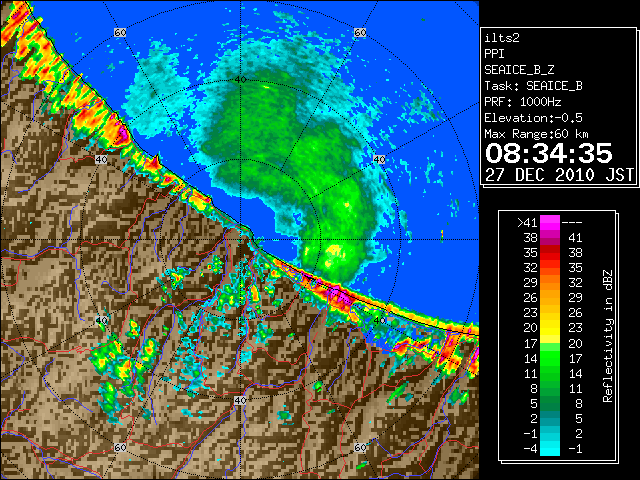Screen dimensions: 640x480
Task: Click the 'Reflectivity in dBZ' legend title
Action: point(608,336)
